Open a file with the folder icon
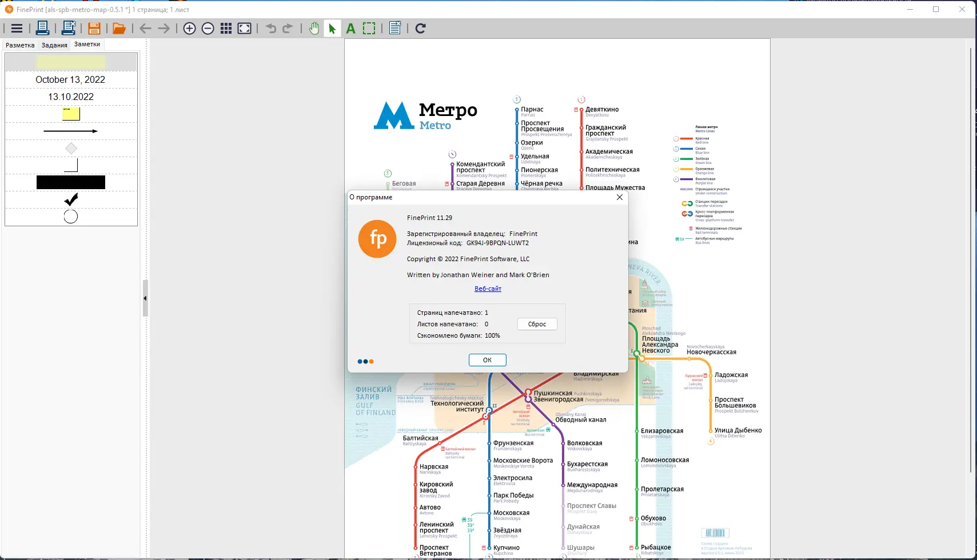This screenshot has height=560, width=977. pyautogui.click(x=119, y=29)
